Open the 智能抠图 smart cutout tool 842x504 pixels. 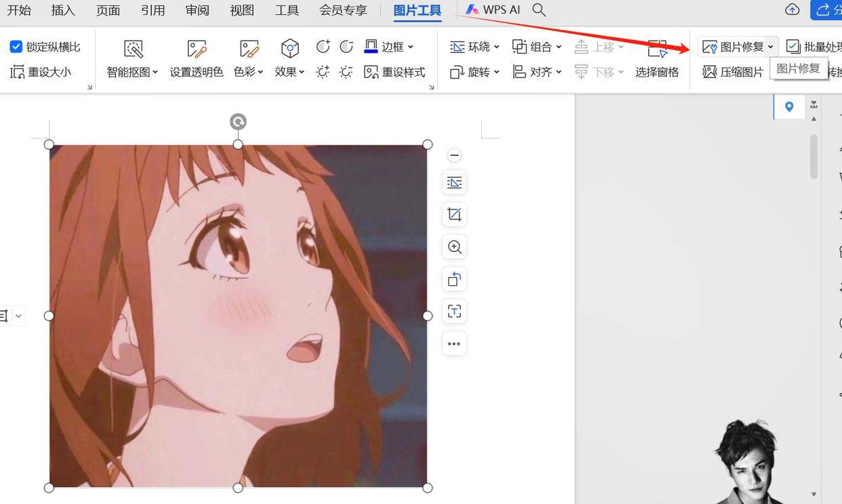point(133,58)
